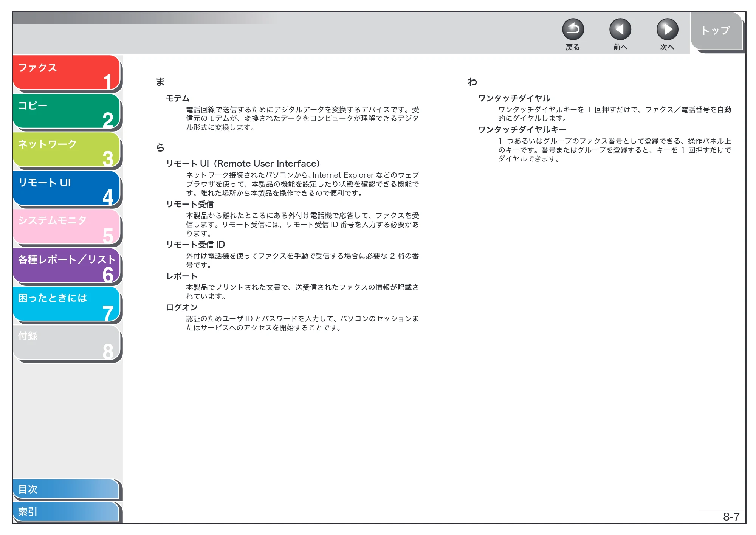Viewport: 756px width, 535px height.
Task: Click the レポート glossary heading
Action: [182, 276]
